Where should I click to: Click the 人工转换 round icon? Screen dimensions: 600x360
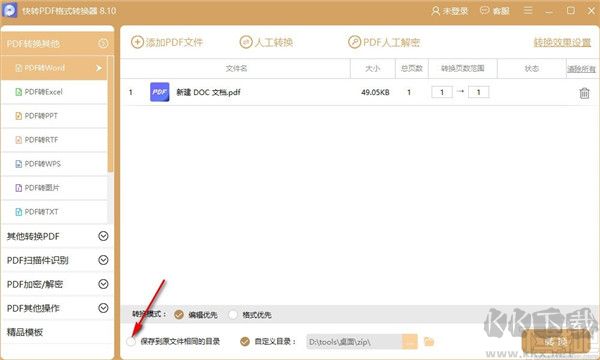coord(246,42)
